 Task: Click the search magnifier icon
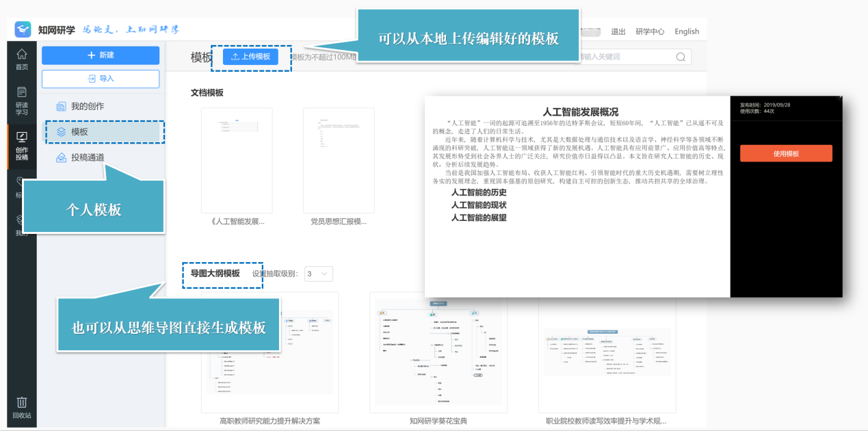[x=681, y=57]
